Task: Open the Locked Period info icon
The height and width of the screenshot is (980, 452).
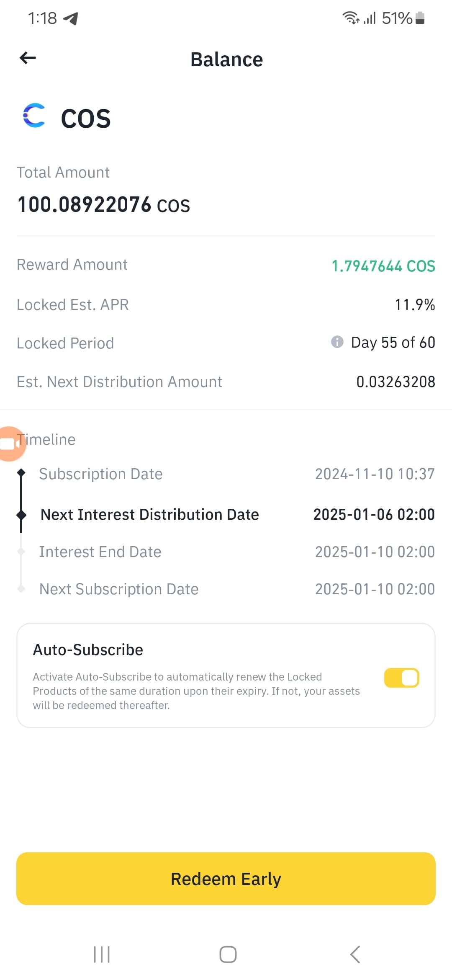Action: click(x=337, y=342)
